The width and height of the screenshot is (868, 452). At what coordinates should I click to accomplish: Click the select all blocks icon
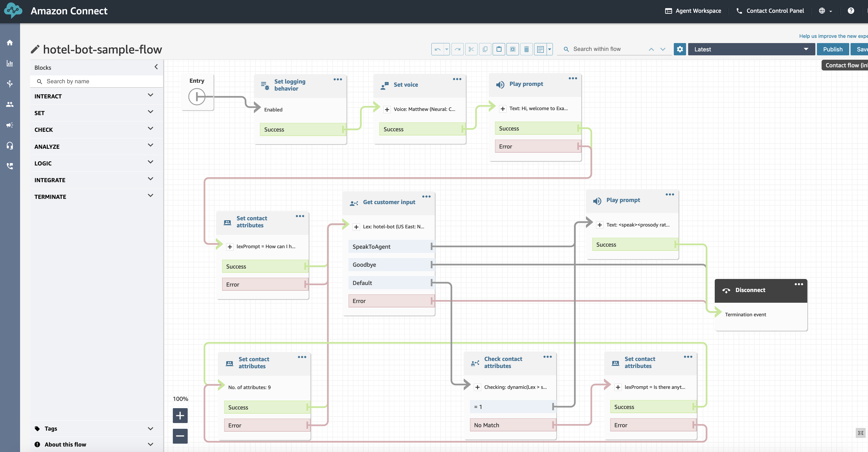[512, 49]
